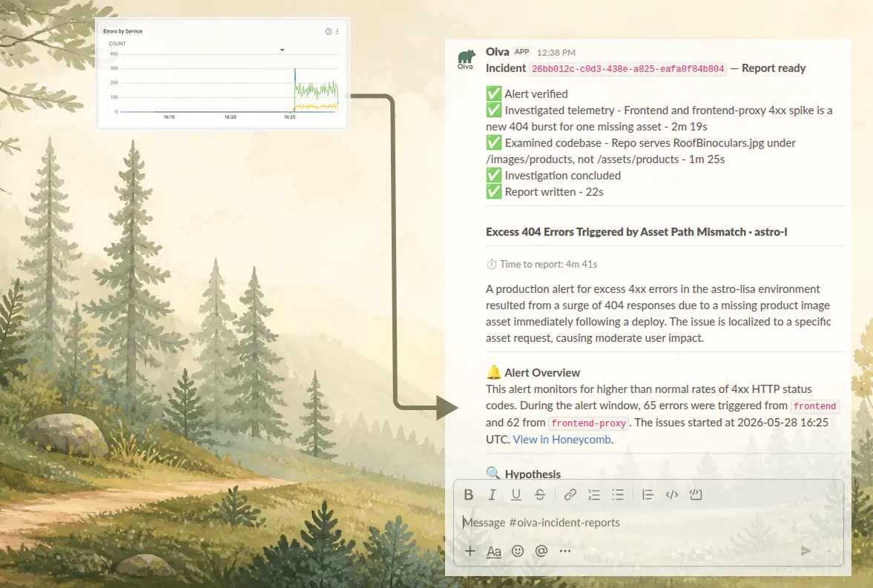873x588 pixels.
Task: Open the Errors by Service kebab menu
Action: (x=337, y=32)
